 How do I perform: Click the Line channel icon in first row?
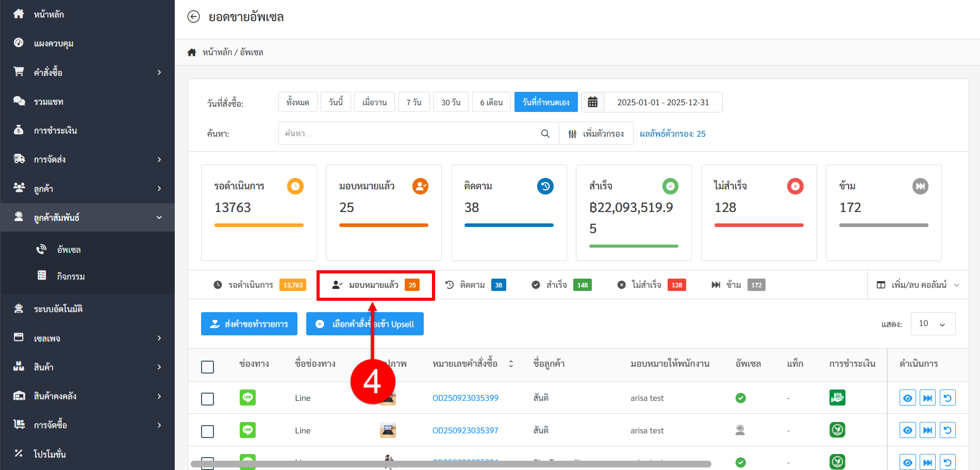[247, 398]
